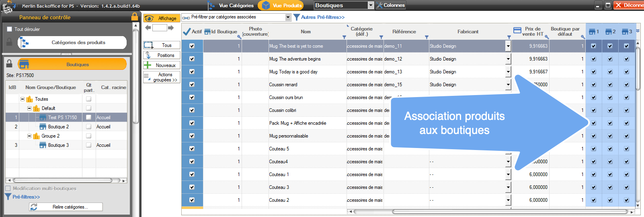This screenshot has height=217, width=644.
Task: Click the filter funnel in Fabricant column header
Action: pos(509,37)
